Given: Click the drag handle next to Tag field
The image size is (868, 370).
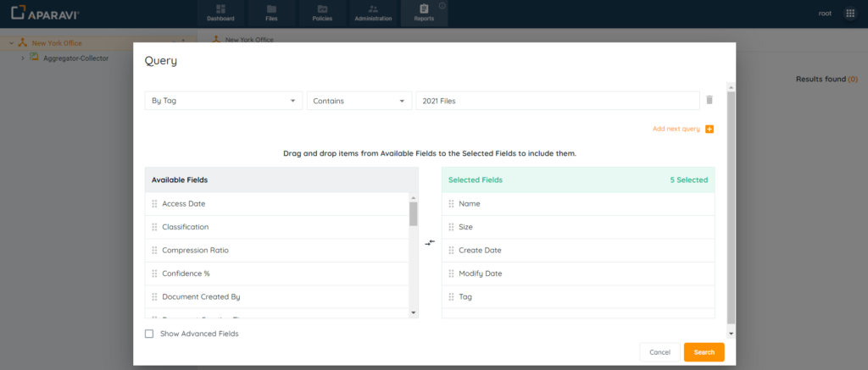Looking at the screenshot, I should tap(451, 297).
